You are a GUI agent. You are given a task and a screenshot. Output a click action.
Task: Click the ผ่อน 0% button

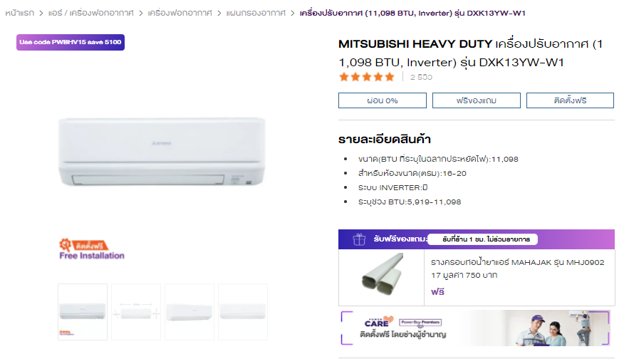point(383,100)
